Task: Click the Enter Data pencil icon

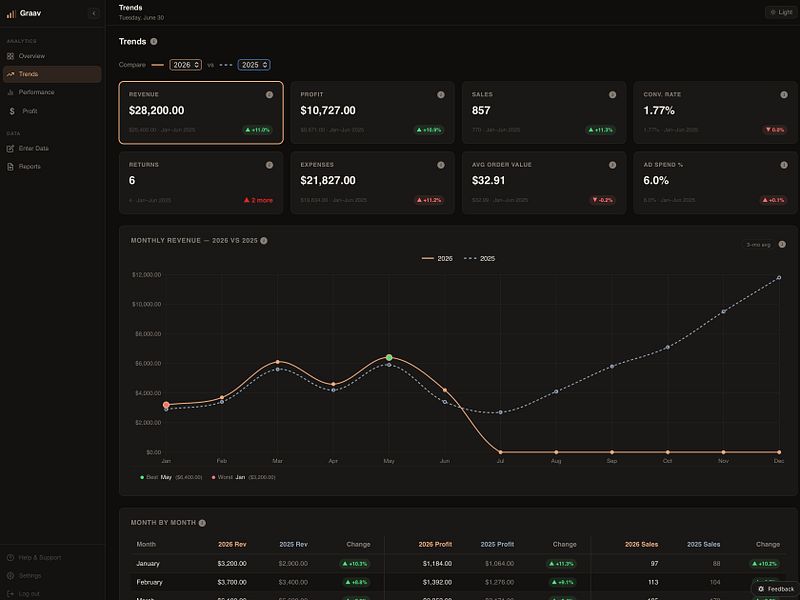Action: pyautogui.click(x=10, y=148)
